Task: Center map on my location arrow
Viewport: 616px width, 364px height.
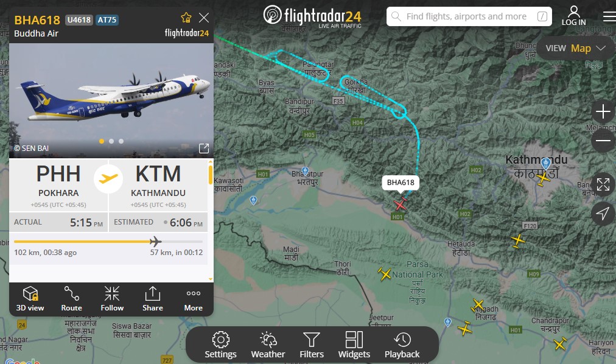Action: tap(603, 213)
